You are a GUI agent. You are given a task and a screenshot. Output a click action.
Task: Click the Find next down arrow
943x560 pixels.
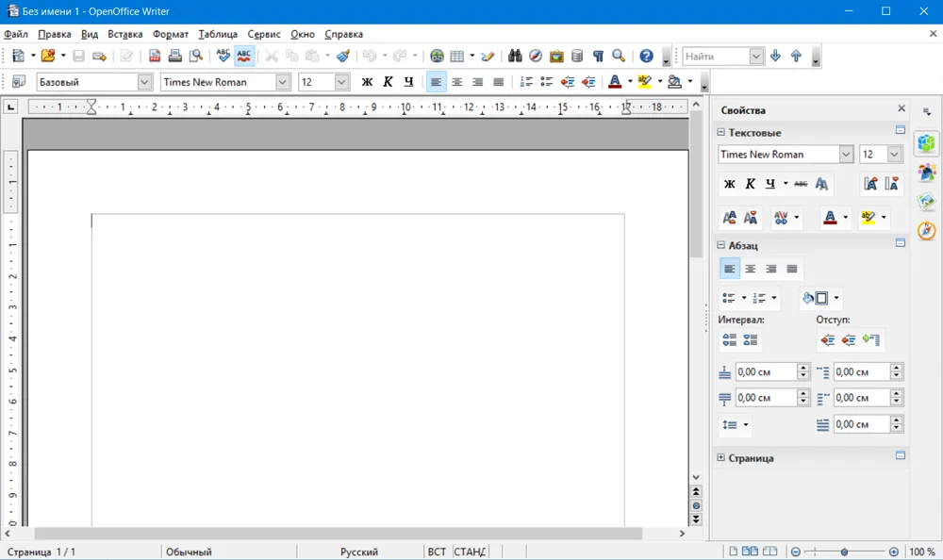[775, 56]
